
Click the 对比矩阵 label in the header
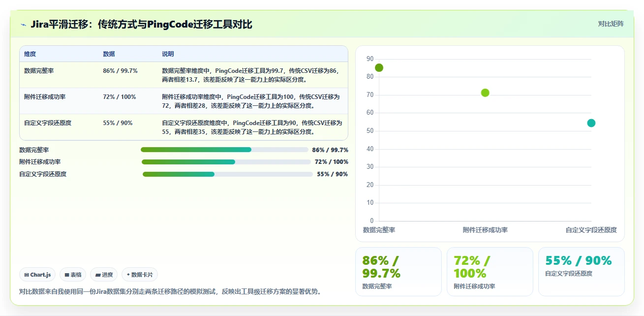[611, 24]
